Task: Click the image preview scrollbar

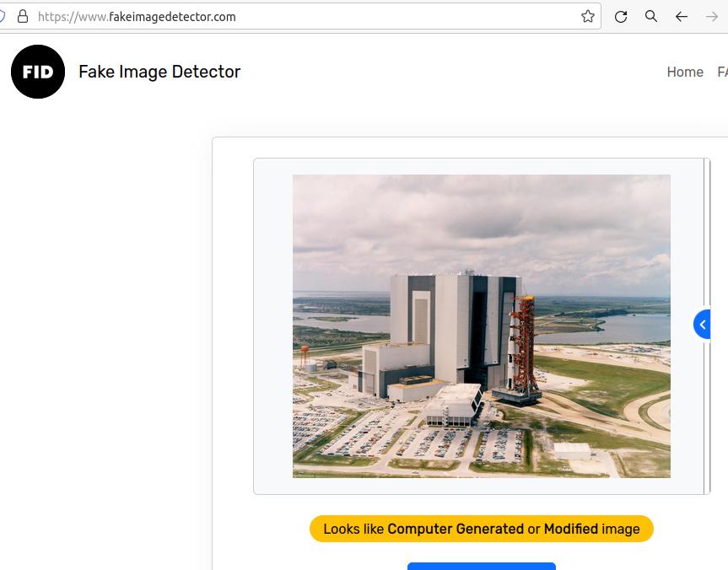Action: pyautogui.click(x=707, y=326)
